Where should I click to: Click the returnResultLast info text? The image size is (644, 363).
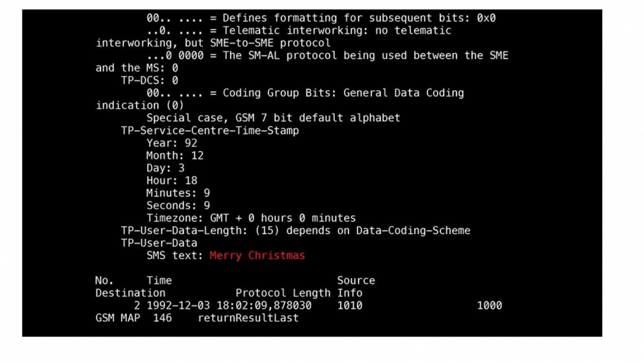[248, 319]
